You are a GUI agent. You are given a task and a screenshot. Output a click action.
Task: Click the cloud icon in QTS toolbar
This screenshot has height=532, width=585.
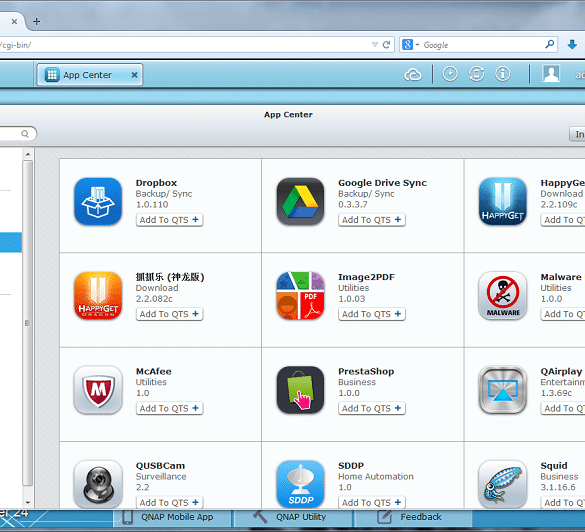click(413, 75)
